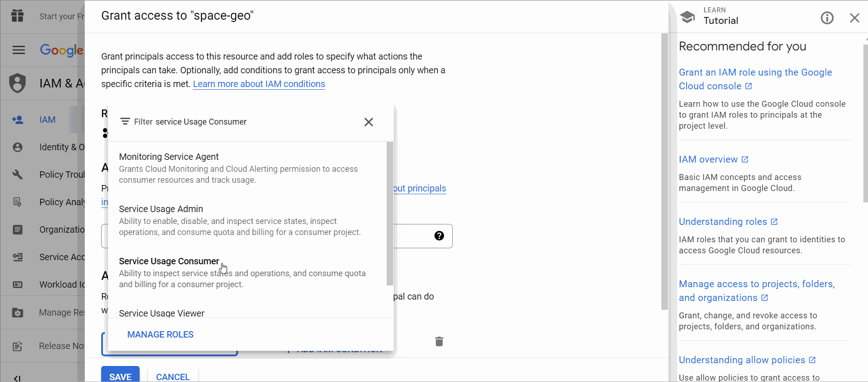Viewport: 868px width, 382px height.
Task: Click the Policy Analyzer document icon
Action: pyautogui.click(x=17, y=202)
